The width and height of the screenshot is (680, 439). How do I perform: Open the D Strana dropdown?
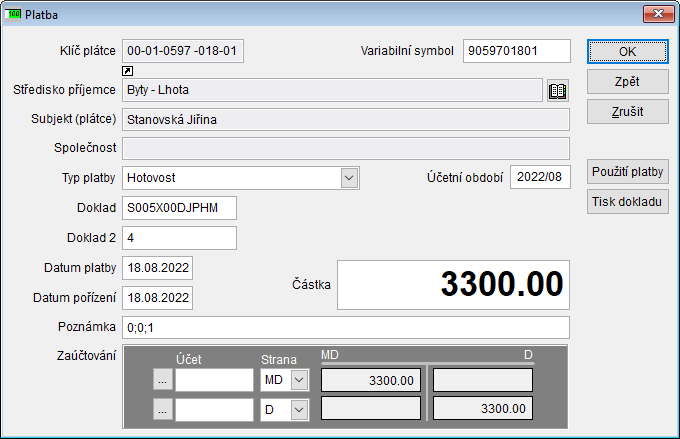[299, 409]
